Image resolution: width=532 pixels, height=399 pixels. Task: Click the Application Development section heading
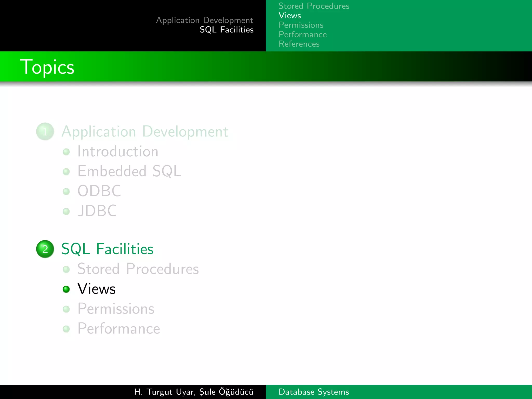coord(145,131)
